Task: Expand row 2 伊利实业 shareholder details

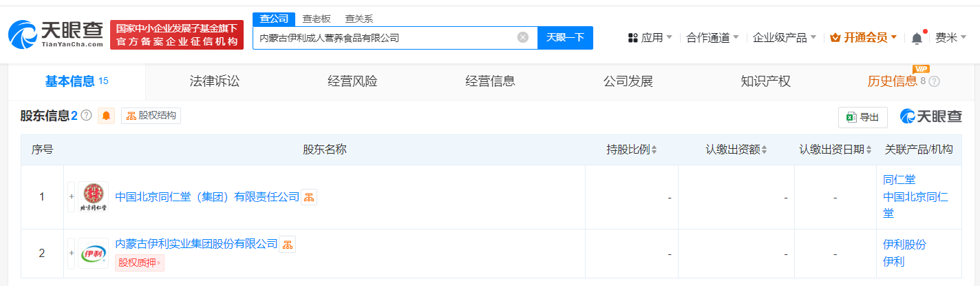Action: [x=71, y=254]
